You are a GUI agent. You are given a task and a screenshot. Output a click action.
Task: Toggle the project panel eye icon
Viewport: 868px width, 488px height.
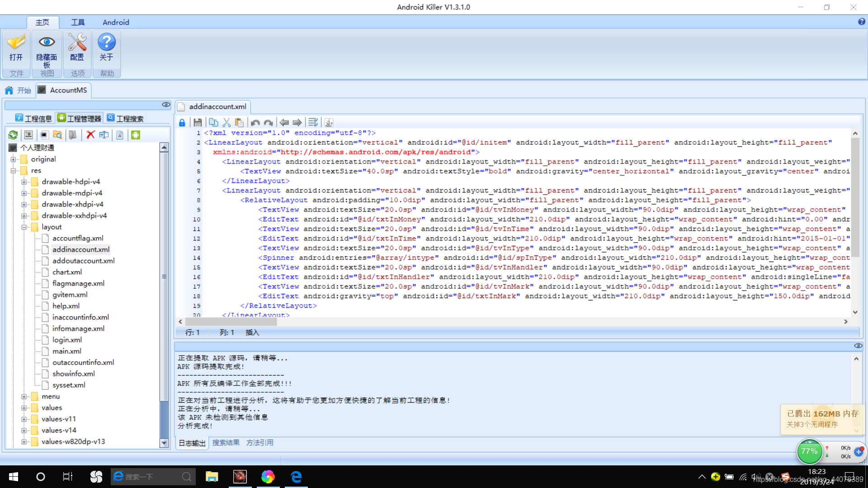166,105
